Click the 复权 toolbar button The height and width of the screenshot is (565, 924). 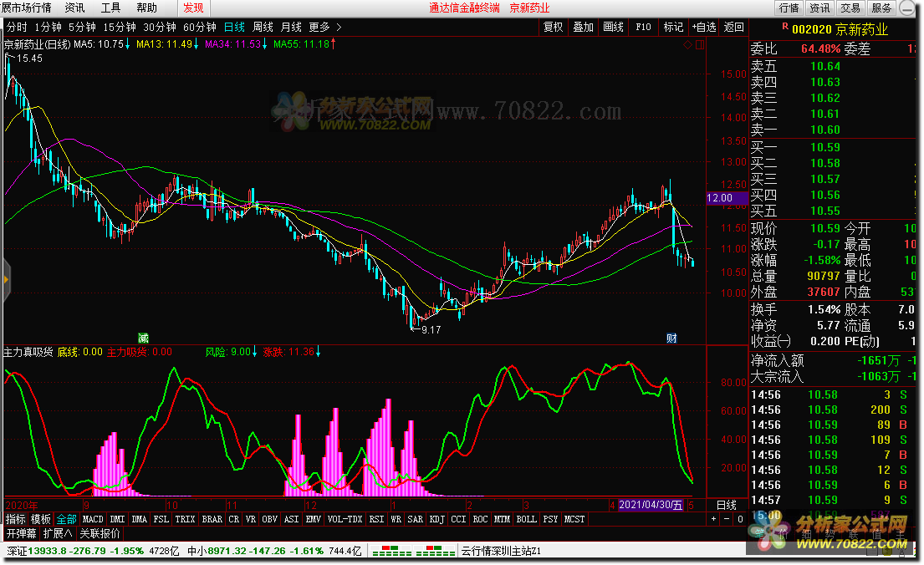coord(554,27)
